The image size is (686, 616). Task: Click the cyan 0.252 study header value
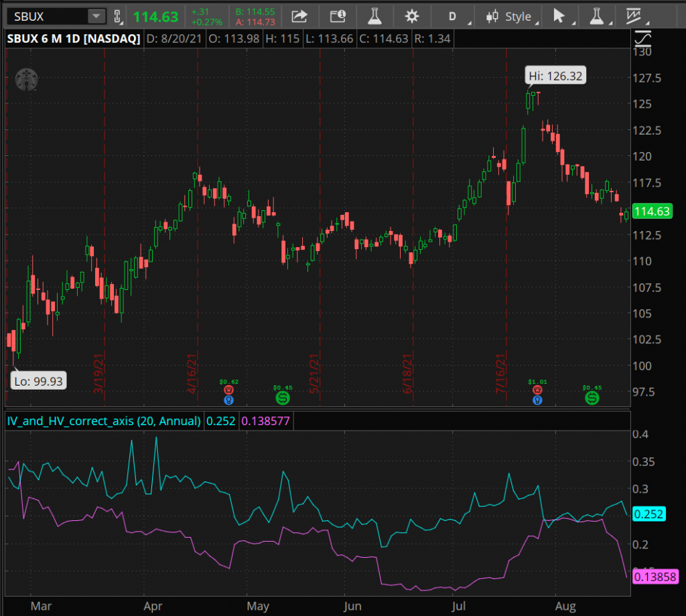[221, 421]
